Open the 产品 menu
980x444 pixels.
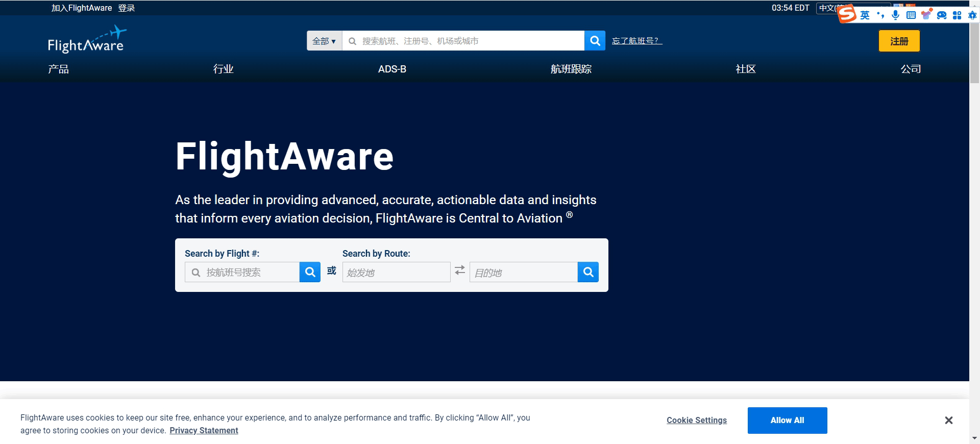58,69
